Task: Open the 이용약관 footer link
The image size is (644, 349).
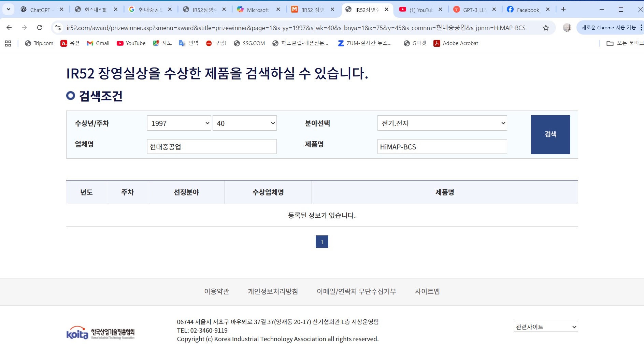Action: pos(217,292)
